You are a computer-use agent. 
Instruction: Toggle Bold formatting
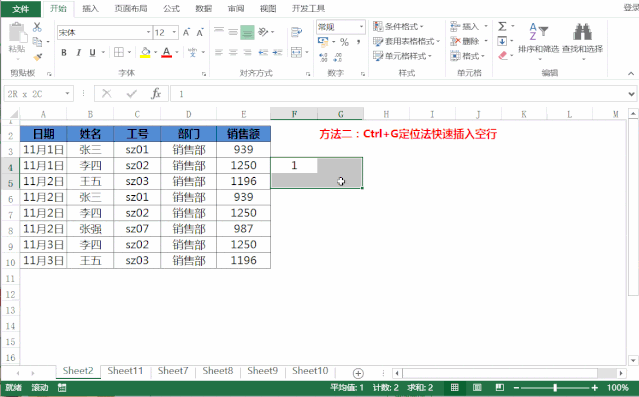coord(64,52)
